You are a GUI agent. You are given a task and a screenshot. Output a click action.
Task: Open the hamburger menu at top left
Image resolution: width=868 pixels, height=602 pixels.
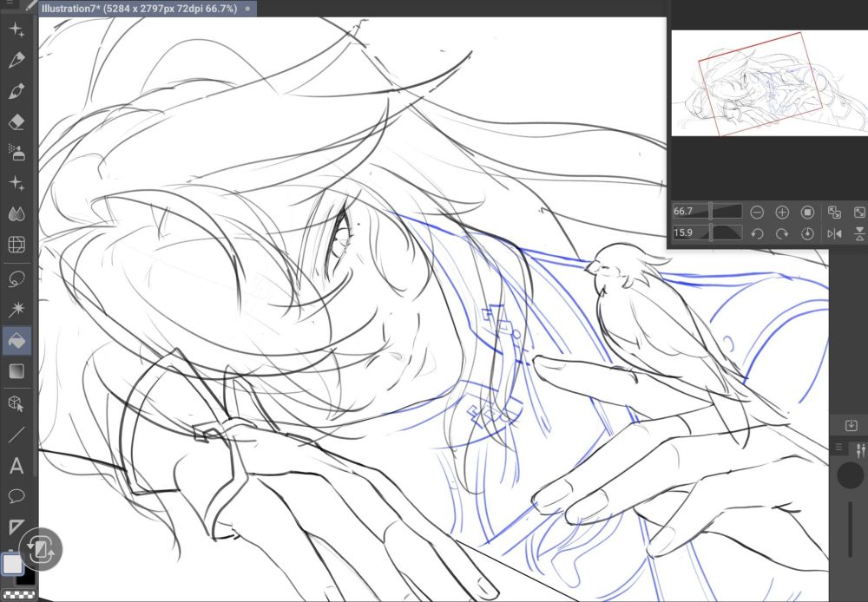click(10, 3)
